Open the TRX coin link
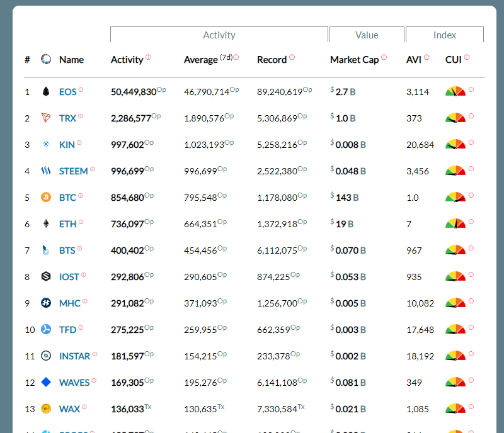This screenshot has width=504, height=433. coord(67,118)
